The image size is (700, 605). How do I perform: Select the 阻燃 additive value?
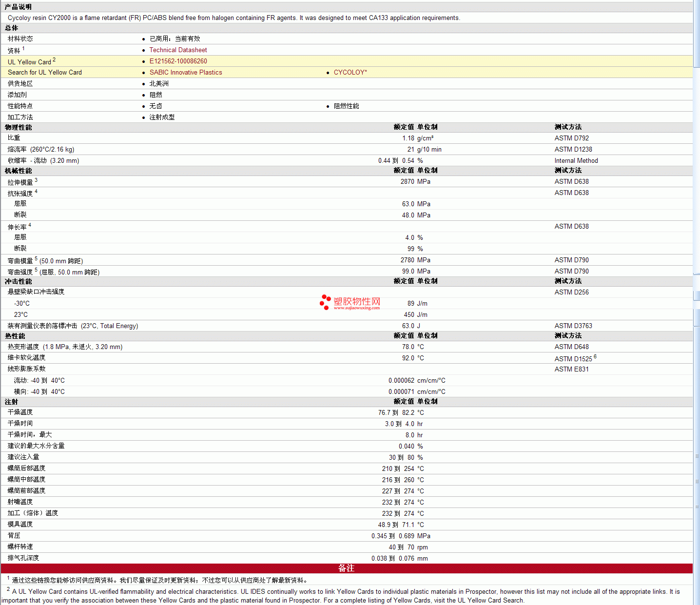coord(156,95)
